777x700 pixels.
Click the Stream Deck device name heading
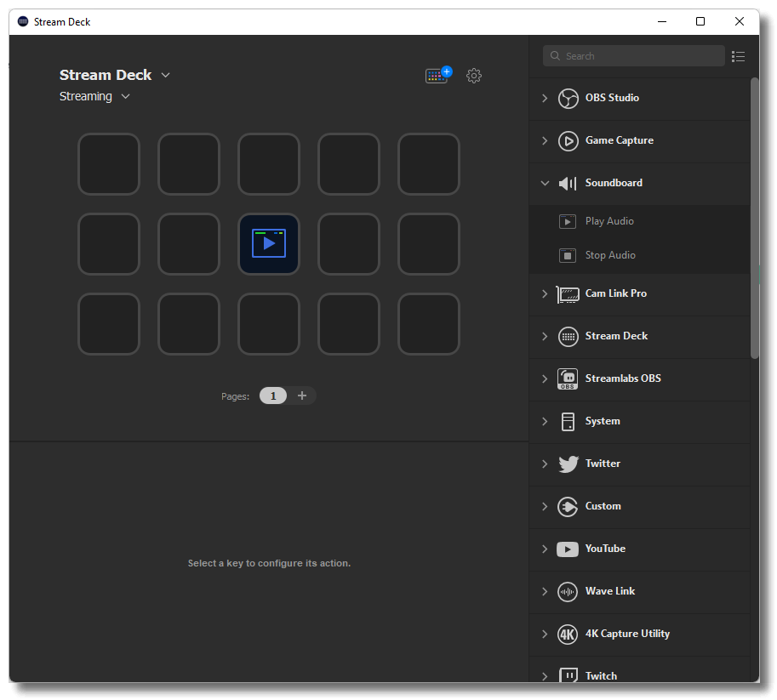[x=106, y=76]
